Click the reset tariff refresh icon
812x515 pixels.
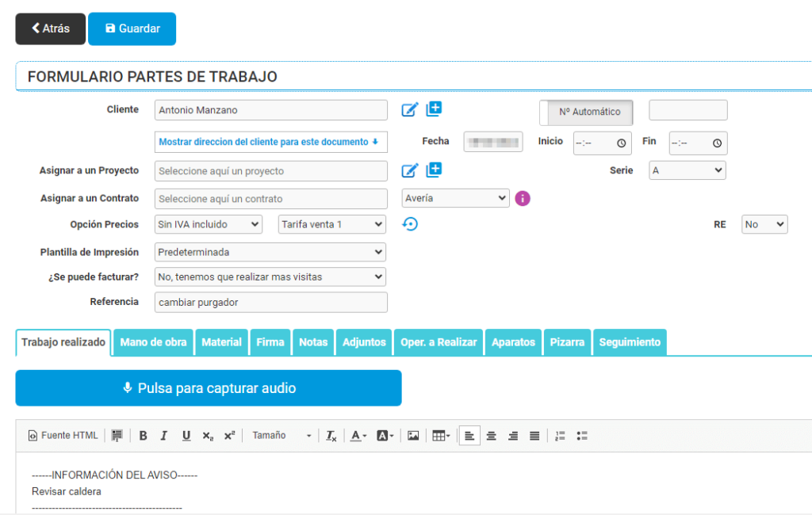[410, 224]
